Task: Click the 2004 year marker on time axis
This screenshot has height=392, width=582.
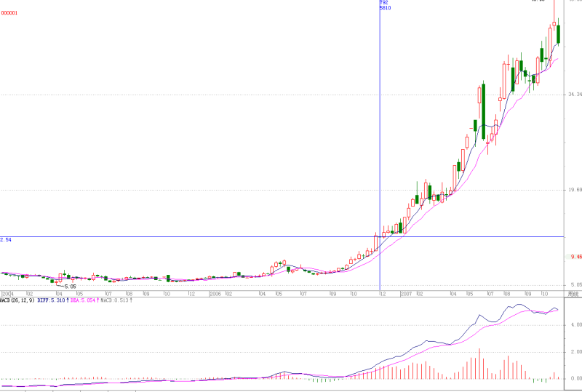Action: coord(8,294)
